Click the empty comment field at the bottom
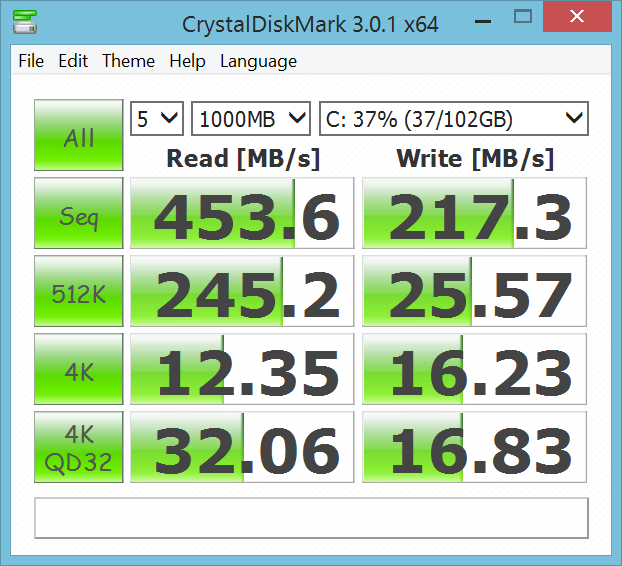Image resolution: width=622 pixels, height=566 pixels. click(311, 518)
